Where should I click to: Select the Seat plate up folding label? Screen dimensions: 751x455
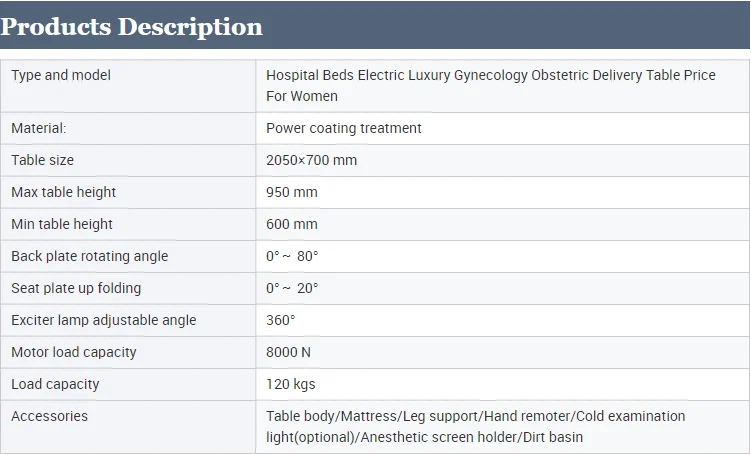[76, 288]
